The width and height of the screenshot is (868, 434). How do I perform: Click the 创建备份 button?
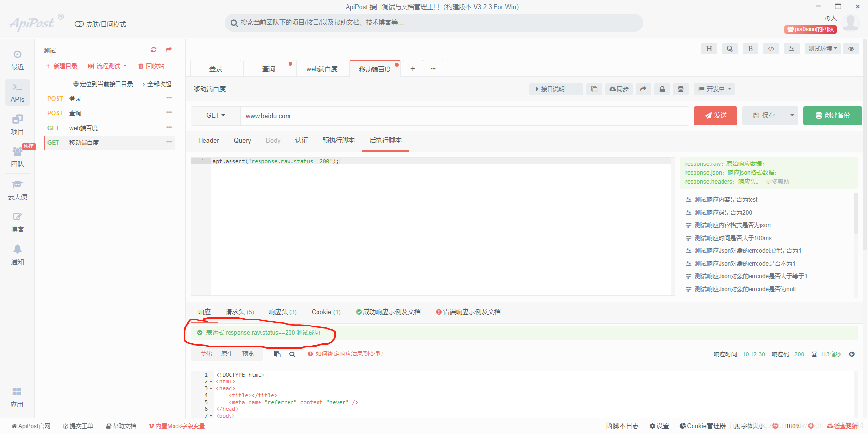(x=833, y=116)
